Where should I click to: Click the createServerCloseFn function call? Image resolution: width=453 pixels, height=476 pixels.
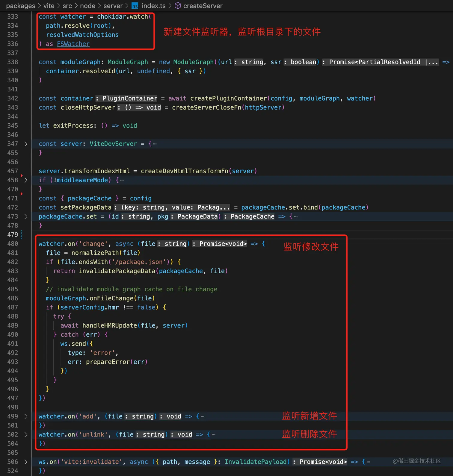click(207, 107)
